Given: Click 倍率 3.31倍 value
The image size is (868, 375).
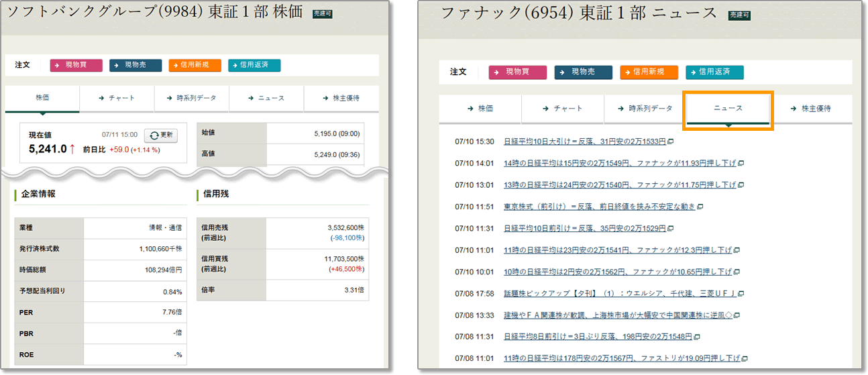Looking at the screenshot, I should [x=354, y=290].
